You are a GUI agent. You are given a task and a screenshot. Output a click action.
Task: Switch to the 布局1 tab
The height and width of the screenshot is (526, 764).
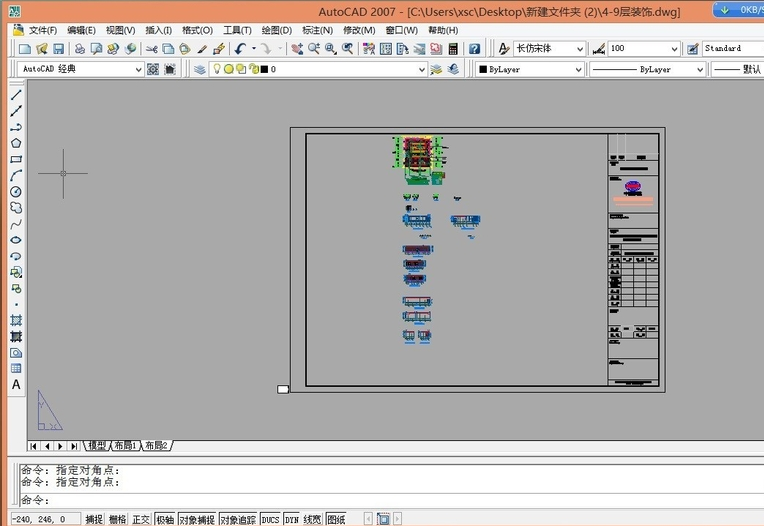(125, 445)
